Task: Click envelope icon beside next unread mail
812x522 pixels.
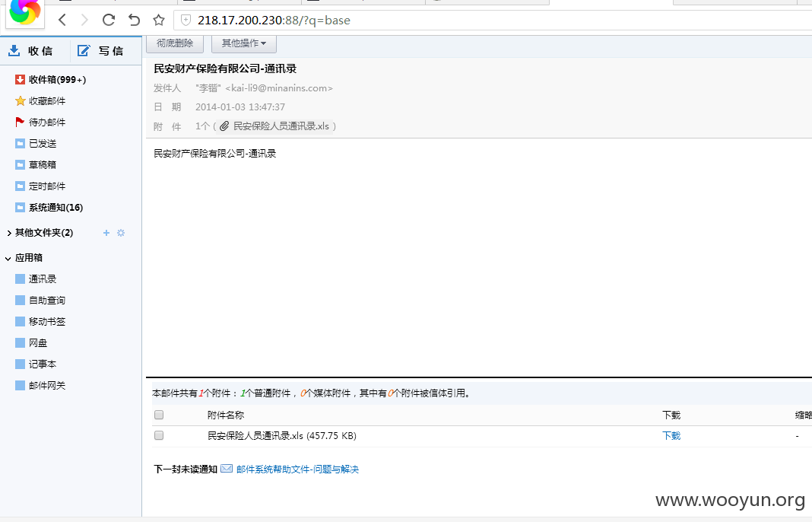Action: coord(227,469)
